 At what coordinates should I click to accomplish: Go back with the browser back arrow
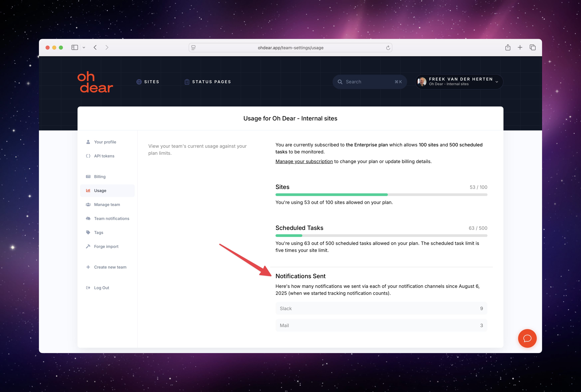pyautogui.click(x=95, y=47)
